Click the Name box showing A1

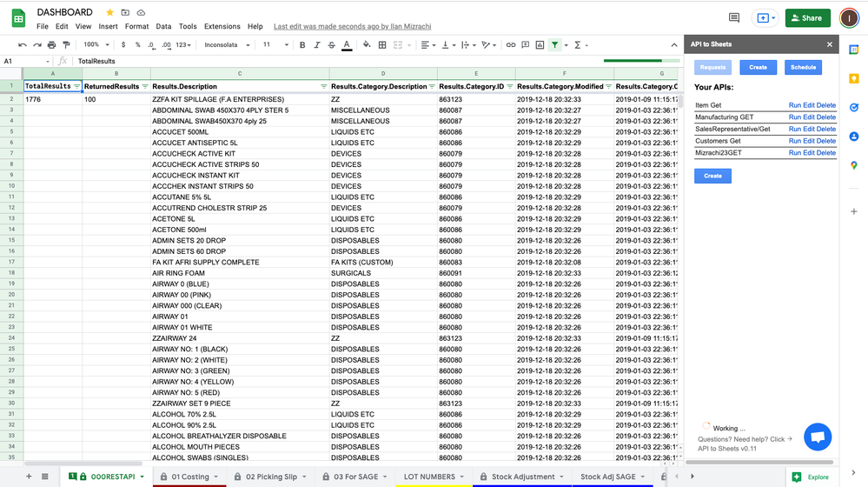pos(27,61)
